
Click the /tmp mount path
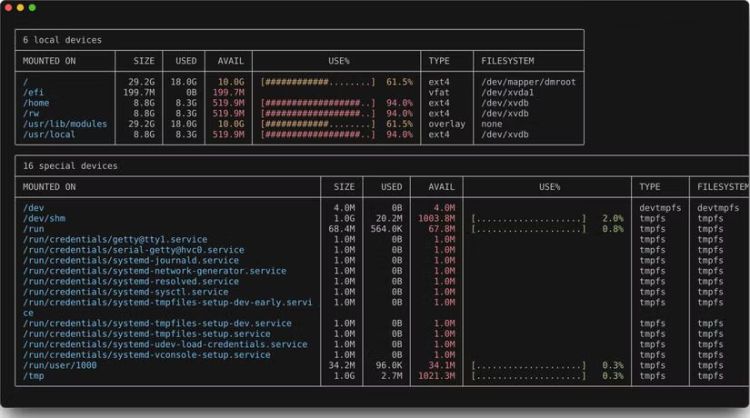(x=33, y=376)
